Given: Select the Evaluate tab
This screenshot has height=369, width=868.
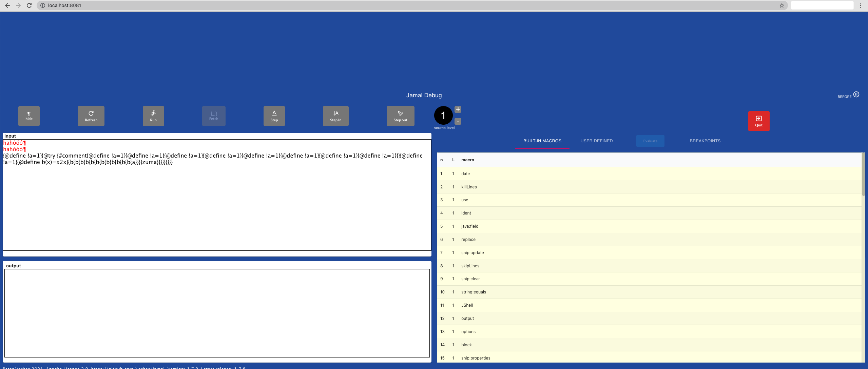Looking at the screenshot, I should click(x=650, y=141).
